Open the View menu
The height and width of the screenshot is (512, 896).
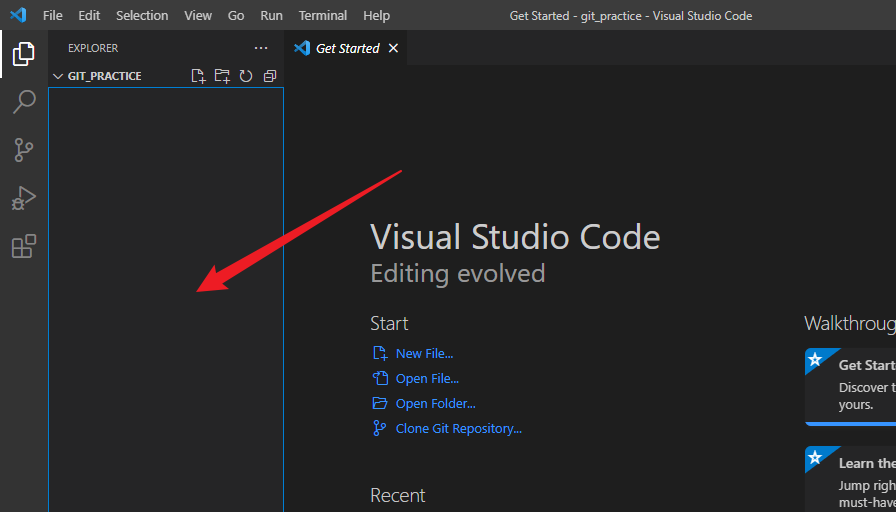[198, 15]
